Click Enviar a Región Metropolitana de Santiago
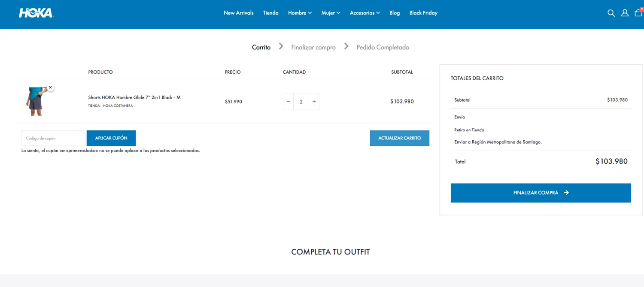The height and width of the screenshot is (287, 644). (498, 142)
